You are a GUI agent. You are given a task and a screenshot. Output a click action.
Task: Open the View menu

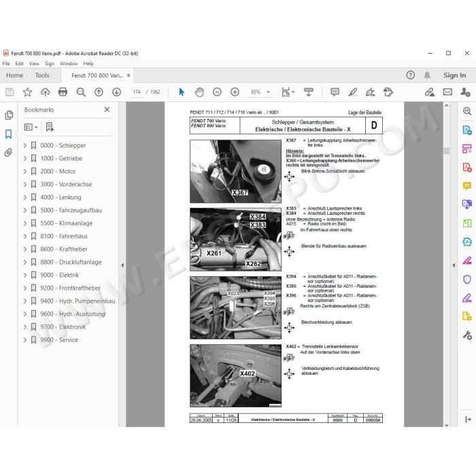(34, 63)
